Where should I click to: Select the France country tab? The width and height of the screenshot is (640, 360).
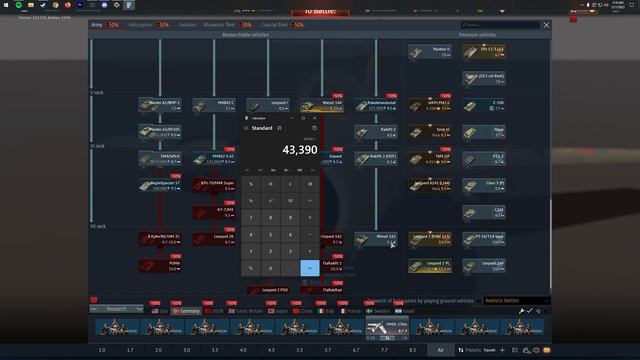pyautogui.click(x=351, y=311)
